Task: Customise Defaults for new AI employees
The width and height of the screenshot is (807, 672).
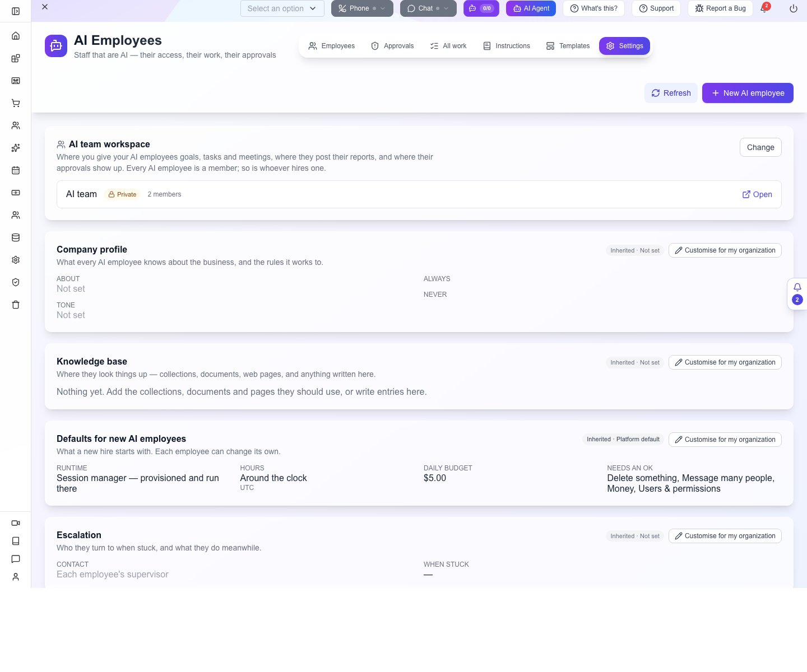Action: point(725,440)
